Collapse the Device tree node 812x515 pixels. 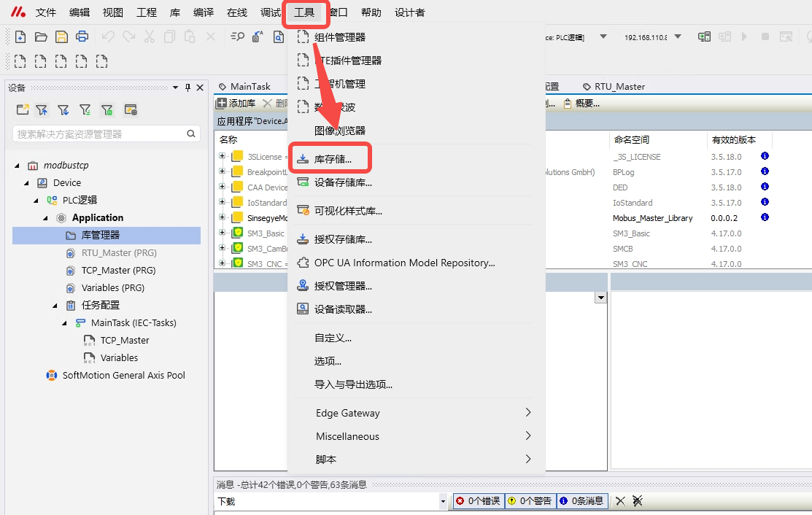tap(26, 182)
